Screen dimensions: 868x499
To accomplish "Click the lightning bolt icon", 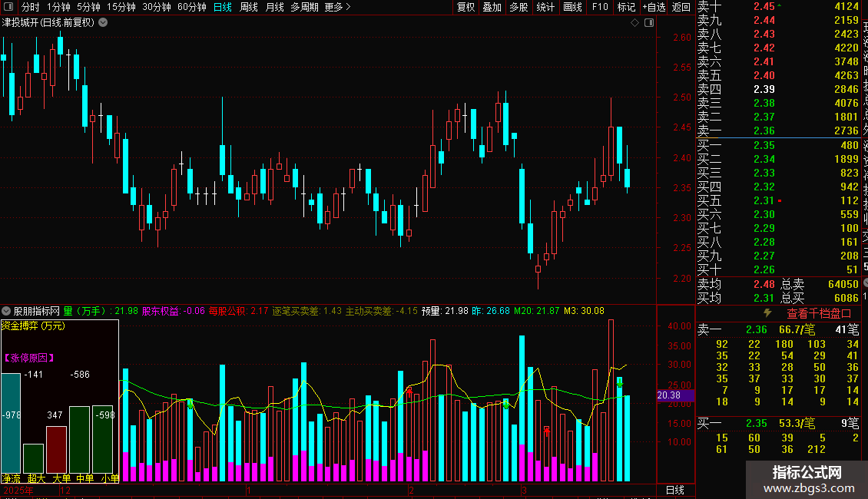I will click(767, 313).
